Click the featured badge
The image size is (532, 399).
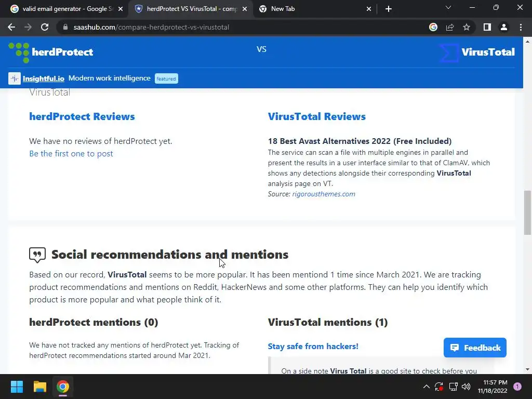pyautogui.click(x=166, y=78)
